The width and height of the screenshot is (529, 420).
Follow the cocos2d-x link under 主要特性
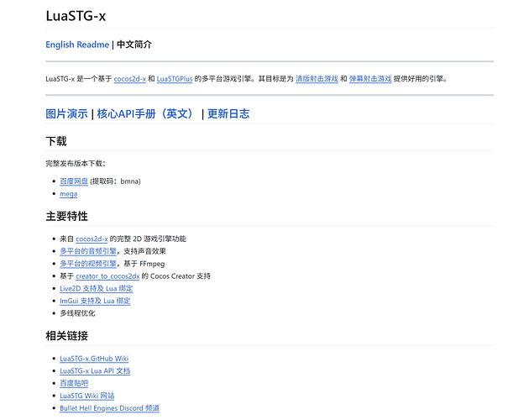click(x=92, y=239)
